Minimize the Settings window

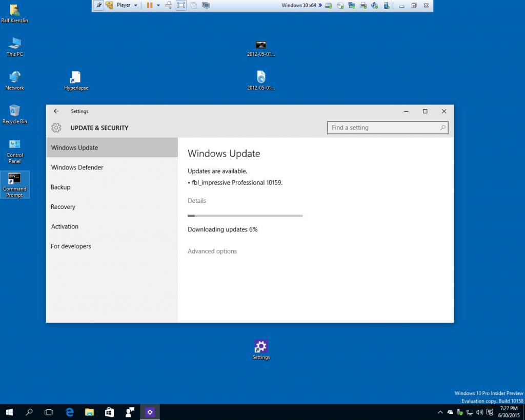(406, 111)
